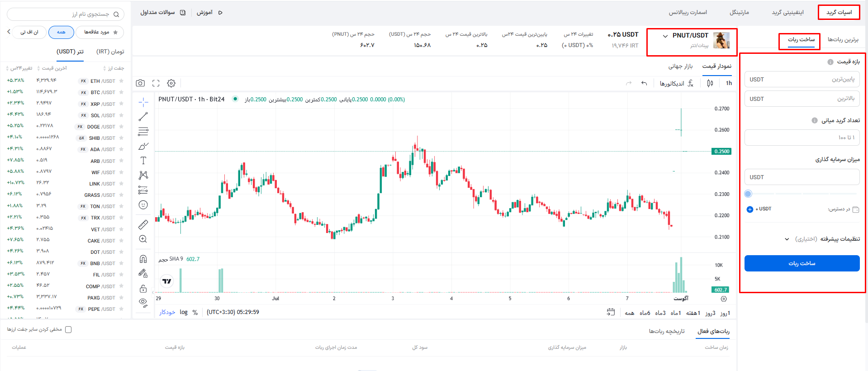Select the text annotation tool
Screen dimensions: 868x371
coord(143,161)
